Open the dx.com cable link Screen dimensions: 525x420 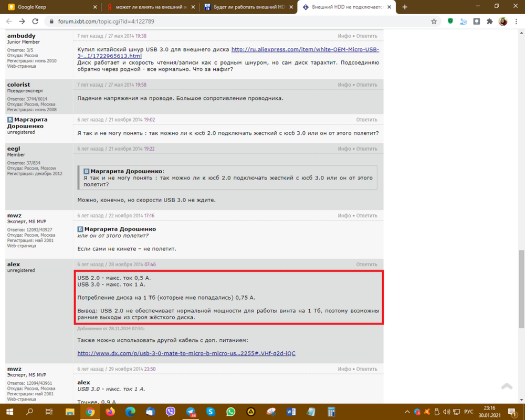pos(186,353)
